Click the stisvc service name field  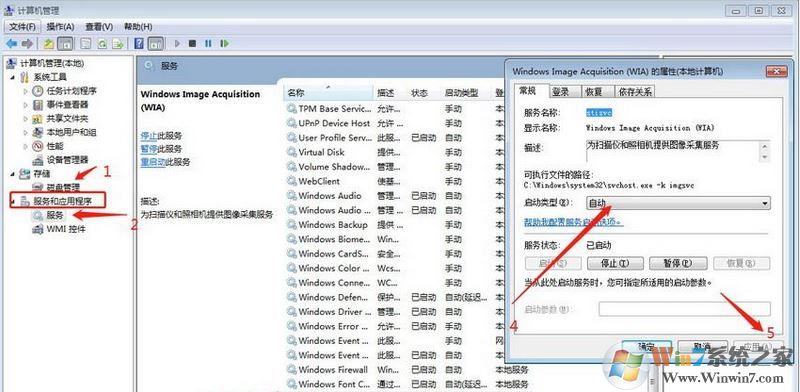tap(599, 112)
